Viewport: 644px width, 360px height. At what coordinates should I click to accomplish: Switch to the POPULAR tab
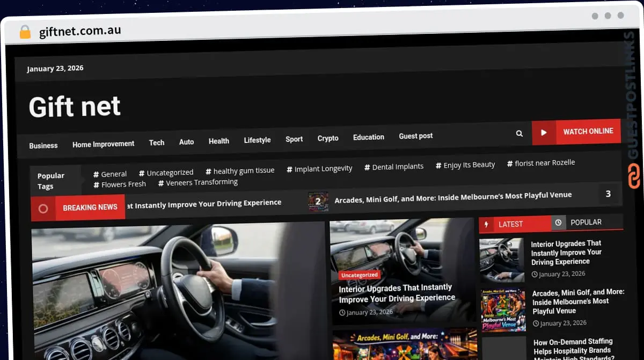coord(587,222)
